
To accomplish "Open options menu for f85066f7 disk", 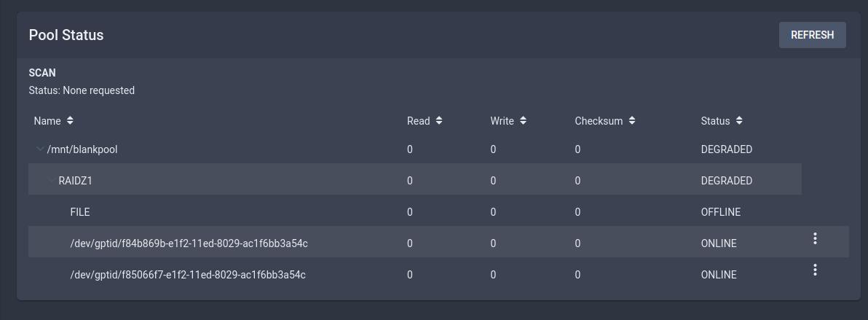I will [x=815, y=270].
